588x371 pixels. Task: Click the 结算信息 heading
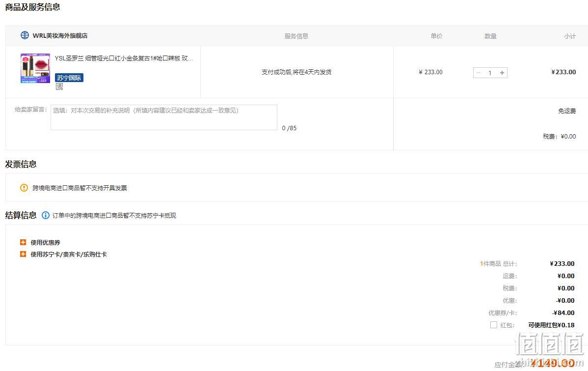pos(21,215)
